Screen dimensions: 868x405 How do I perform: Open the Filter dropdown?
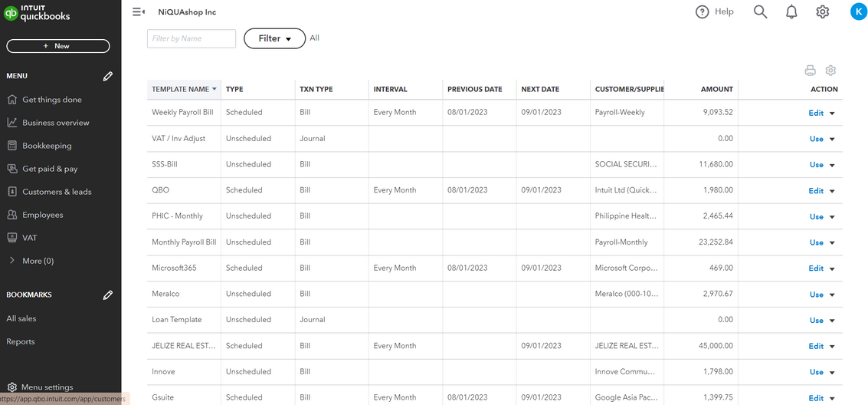[274, 38]
